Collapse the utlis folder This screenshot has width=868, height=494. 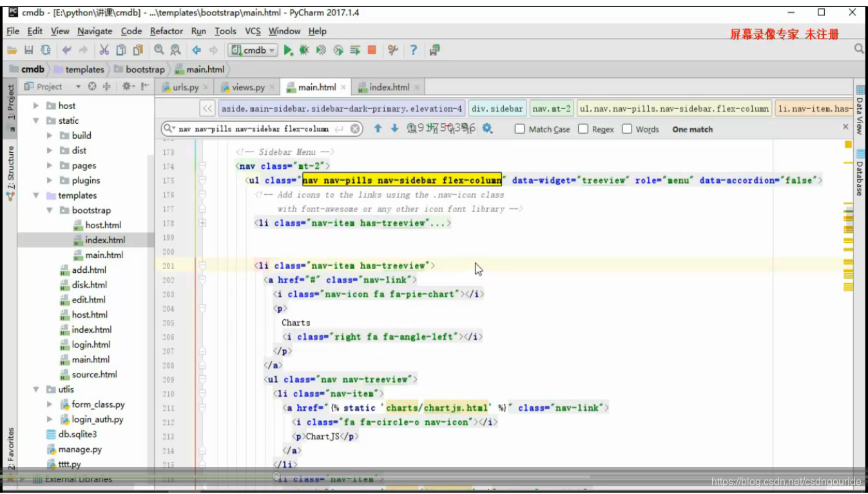click(37, 390)
